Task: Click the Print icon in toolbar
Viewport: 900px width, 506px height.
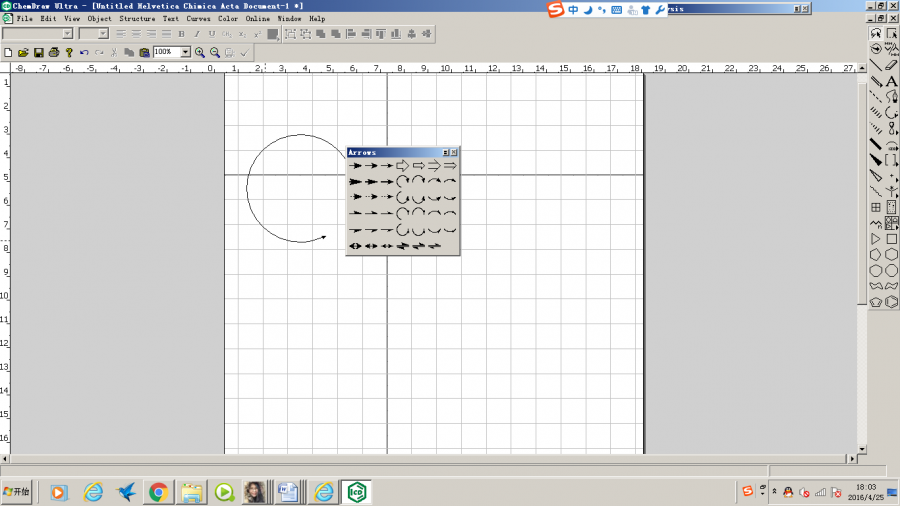Action: pyautogui.click(x=54, y=52)
